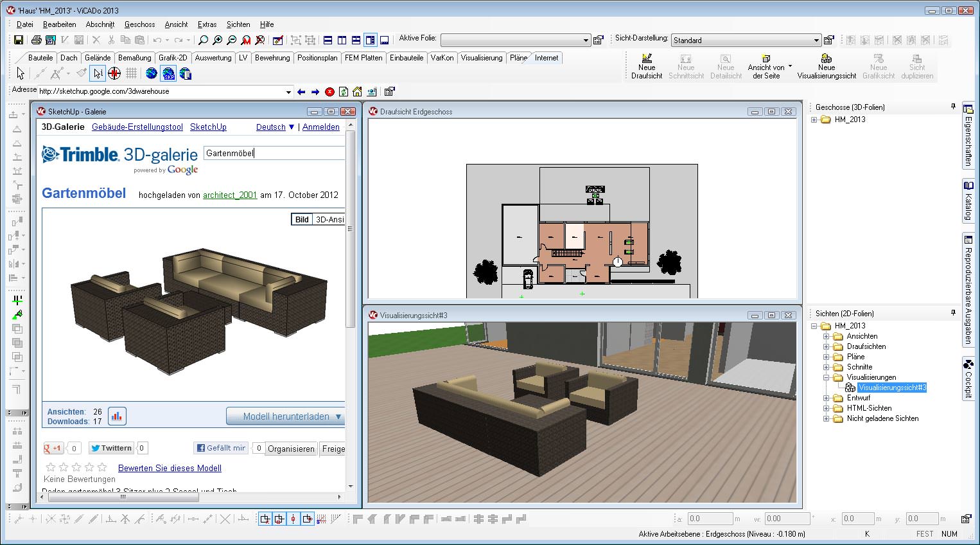Expand HM_2013 in Geschosse tree
Image resolution: width=980 pixels, height=545 pixels.
(814, 120)
